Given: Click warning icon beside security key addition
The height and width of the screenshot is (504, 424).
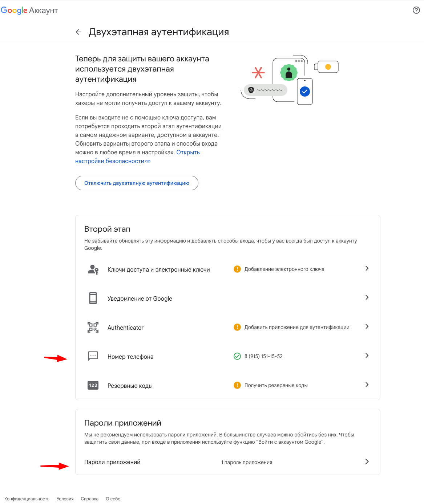Looking at the screenshot, I should (x=237, y=269).
